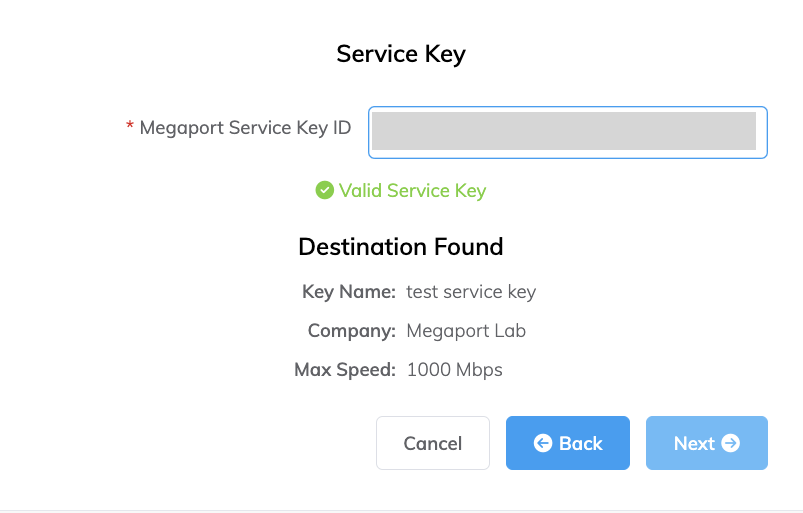Proceed with the Next button
Viewport: 803px width, 513px height.
(x=706, y=443)
